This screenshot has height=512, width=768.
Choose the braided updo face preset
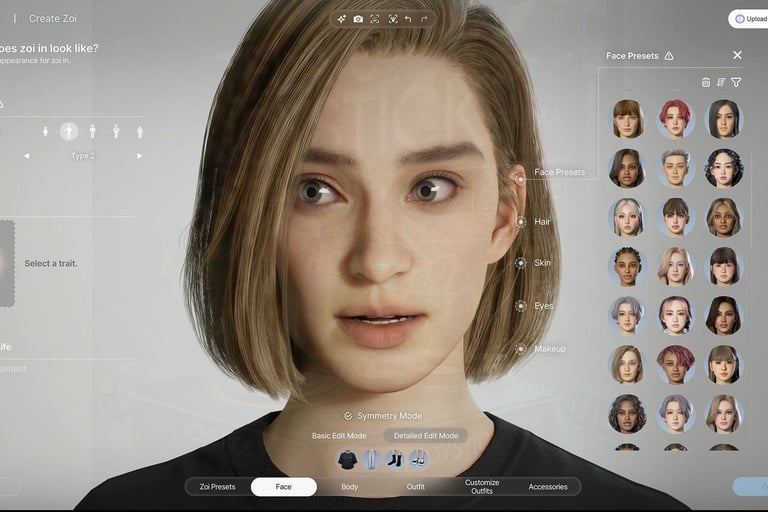click(627, 267)
